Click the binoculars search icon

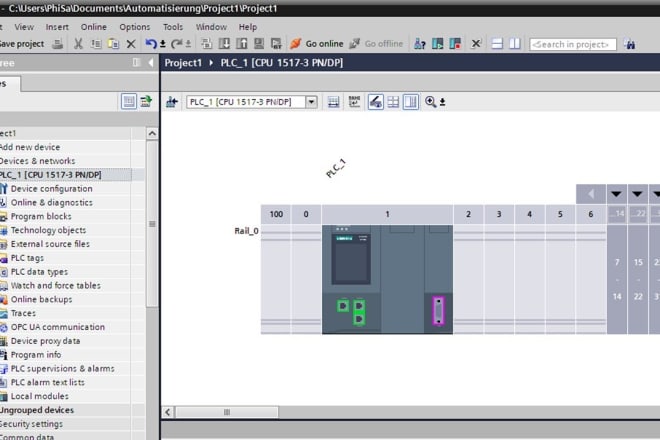point(630,44)
